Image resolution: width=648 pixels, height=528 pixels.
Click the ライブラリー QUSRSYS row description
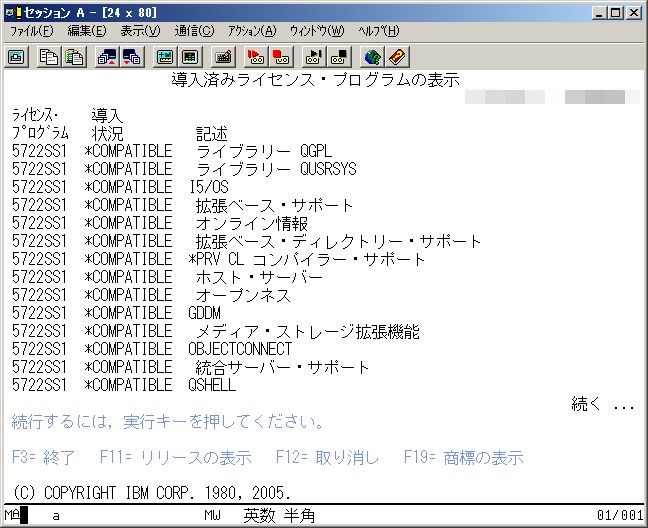click(x=276, y=169)
